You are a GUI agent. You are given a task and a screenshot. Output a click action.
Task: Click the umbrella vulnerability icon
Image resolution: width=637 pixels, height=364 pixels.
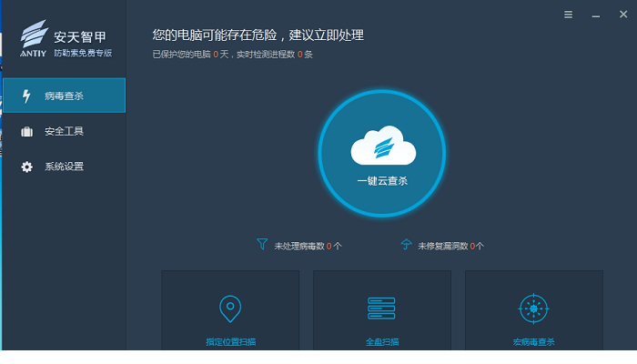pos(406,244)
